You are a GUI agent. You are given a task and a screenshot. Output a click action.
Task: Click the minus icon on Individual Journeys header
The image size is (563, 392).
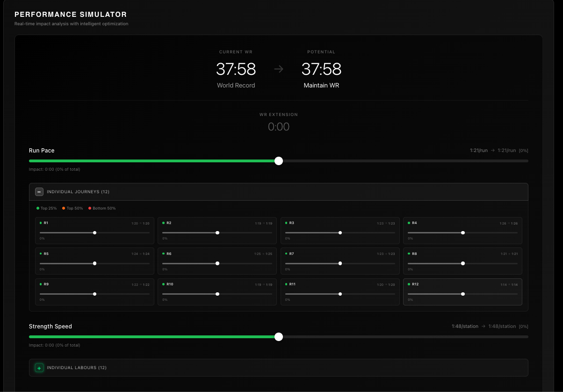[39, 192]
